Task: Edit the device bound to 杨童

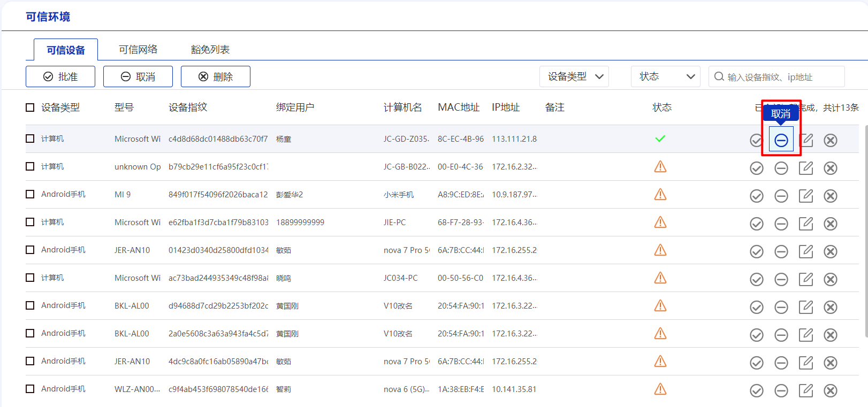Action: 806,140
